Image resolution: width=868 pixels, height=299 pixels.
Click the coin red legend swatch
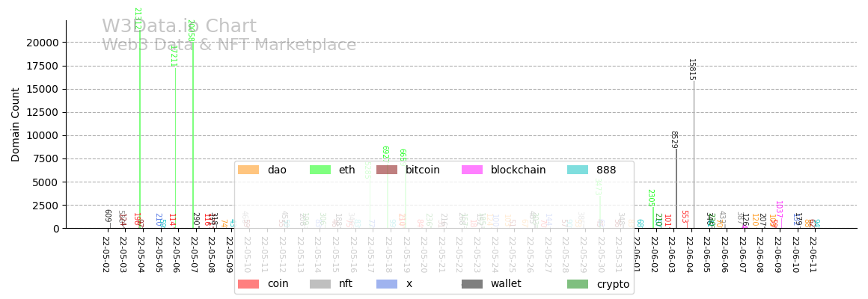pyautogui.click(x=248, y=284)
